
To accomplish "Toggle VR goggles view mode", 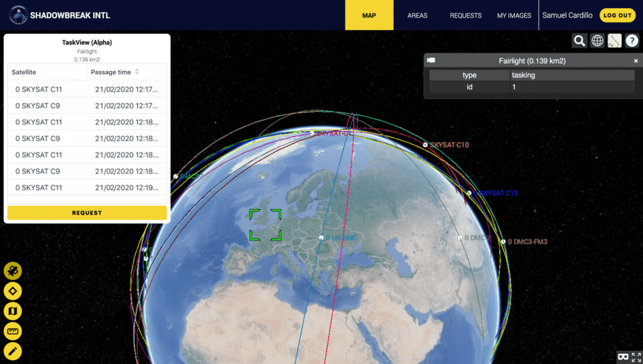I will (x=624, y=356).
